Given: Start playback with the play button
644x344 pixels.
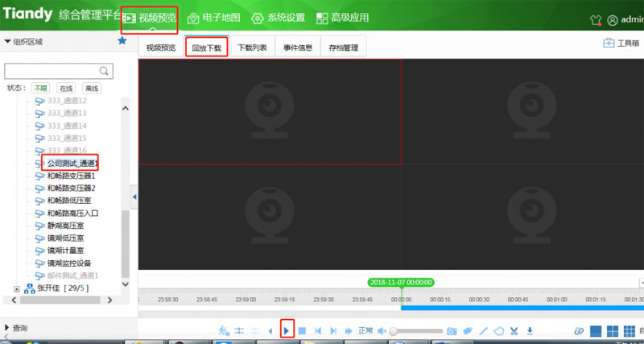Looking at the screenshot, I should pos(287,330).
